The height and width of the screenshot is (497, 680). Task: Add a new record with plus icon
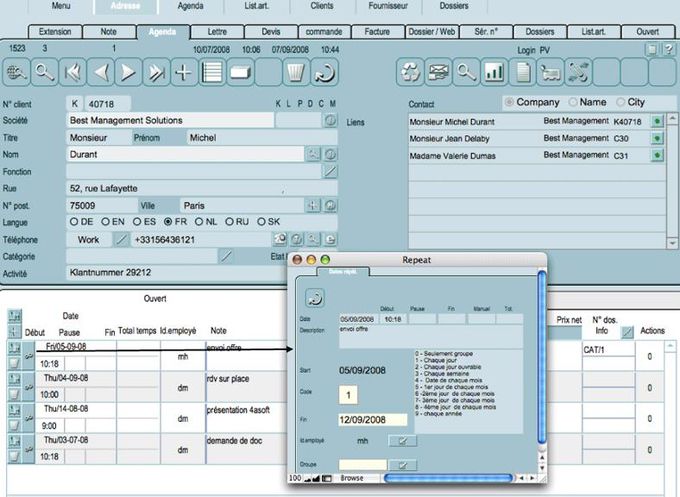pyautogui.click(x=184, y=72)
